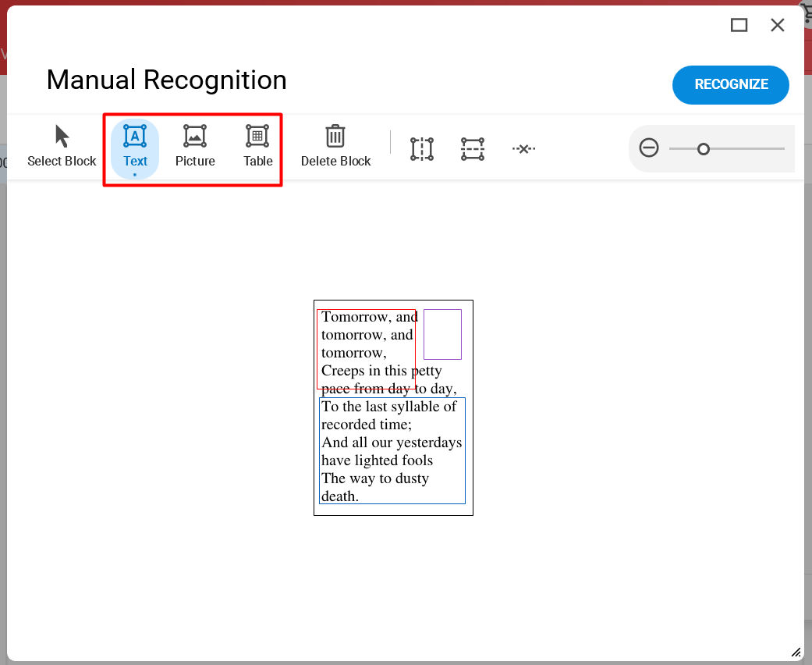Select the blue text block on page
This screenshot has height=665, width=812.
point(392,450)
